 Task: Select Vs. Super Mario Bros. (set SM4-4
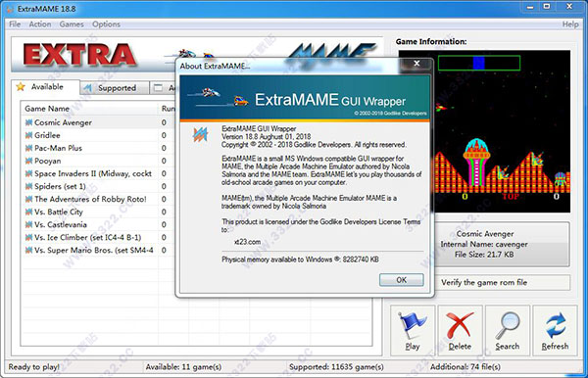(94, 250)
